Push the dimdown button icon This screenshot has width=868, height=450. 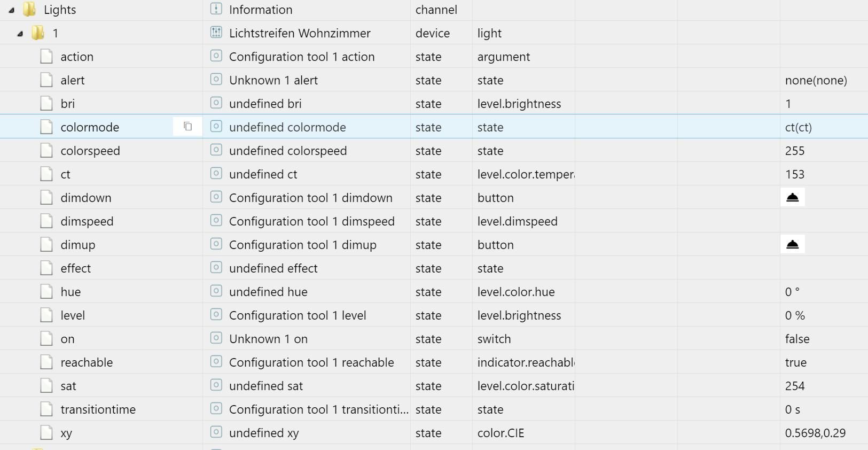(793, 197)
